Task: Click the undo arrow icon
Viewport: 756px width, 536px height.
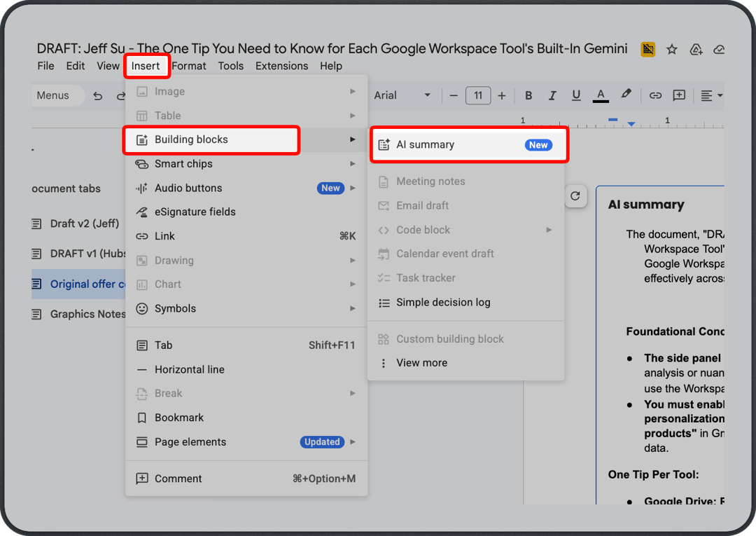Action: pyautogui.click(x=98, y=95)
